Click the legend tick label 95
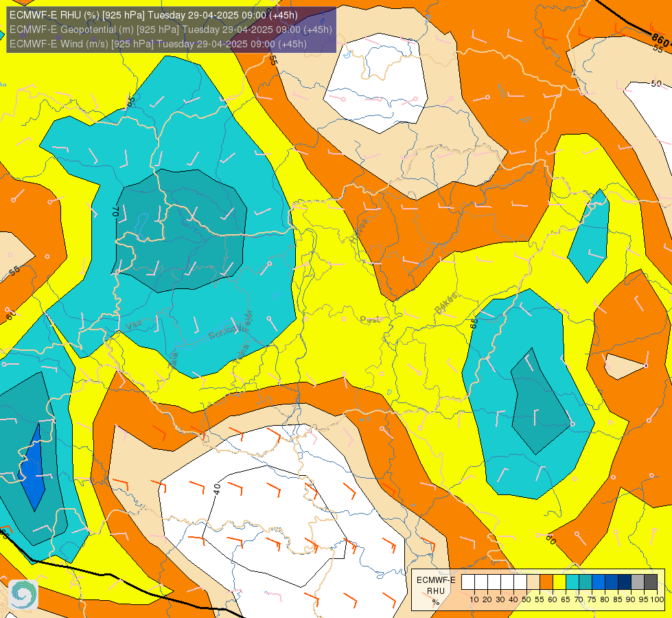Viewport: 672px width, 618px height. [x=644, y=599]
